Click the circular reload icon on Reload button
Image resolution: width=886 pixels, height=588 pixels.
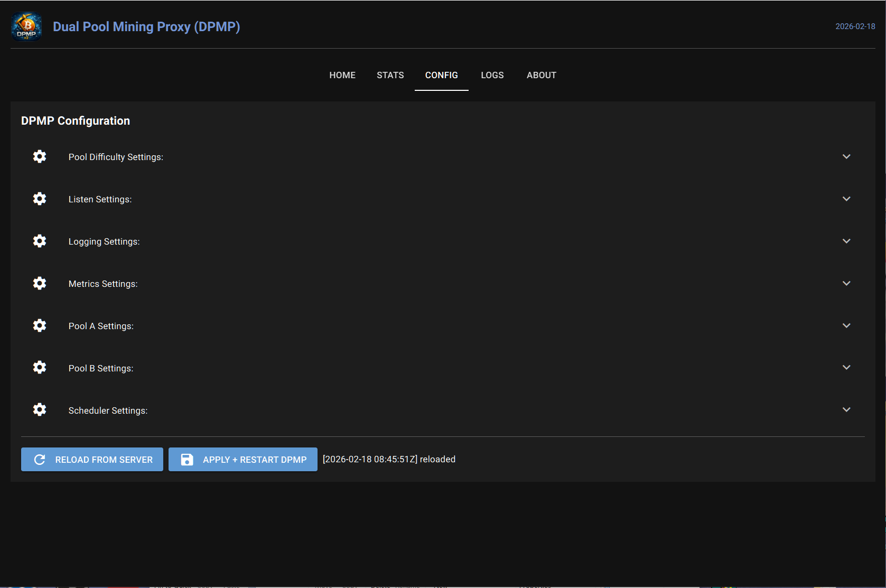[40, 459]
